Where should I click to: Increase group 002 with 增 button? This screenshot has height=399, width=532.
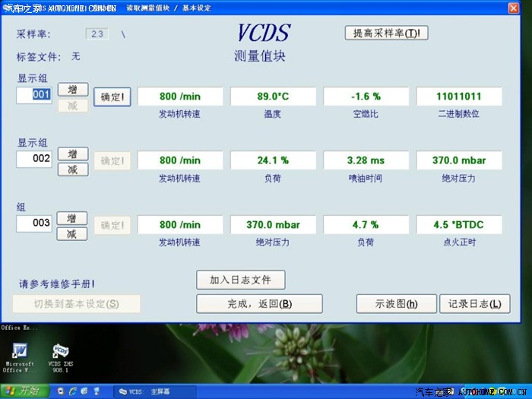pyautogui.click(x=73, y=154)
